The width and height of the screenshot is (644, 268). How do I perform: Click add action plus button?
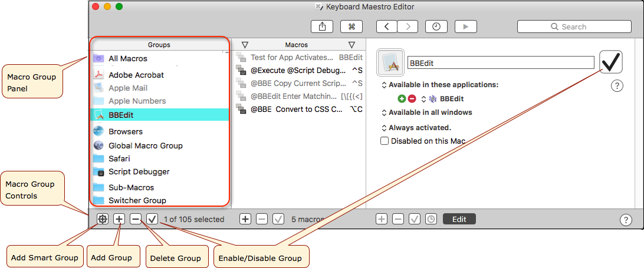coord(382,219)
